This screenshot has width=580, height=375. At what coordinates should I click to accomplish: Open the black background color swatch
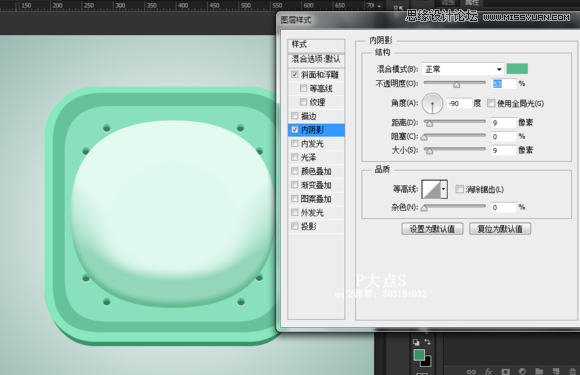point(427,362)
